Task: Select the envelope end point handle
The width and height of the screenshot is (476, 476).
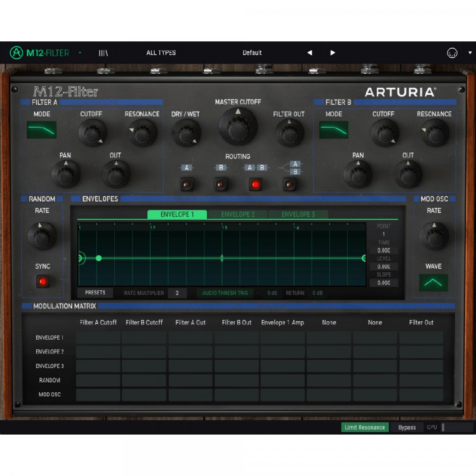Action: click(364, 258)
